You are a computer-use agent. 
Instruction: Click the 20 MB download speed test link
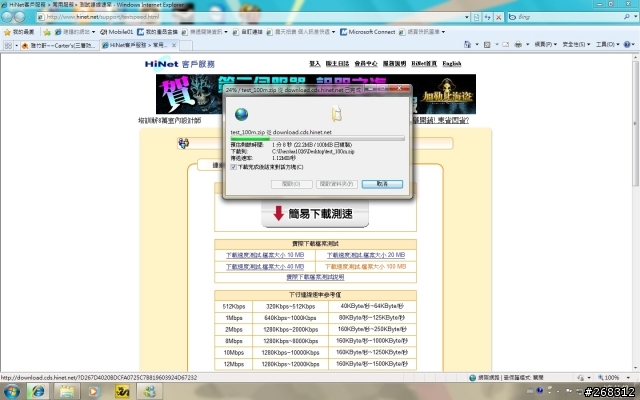[x=366, y=255]
